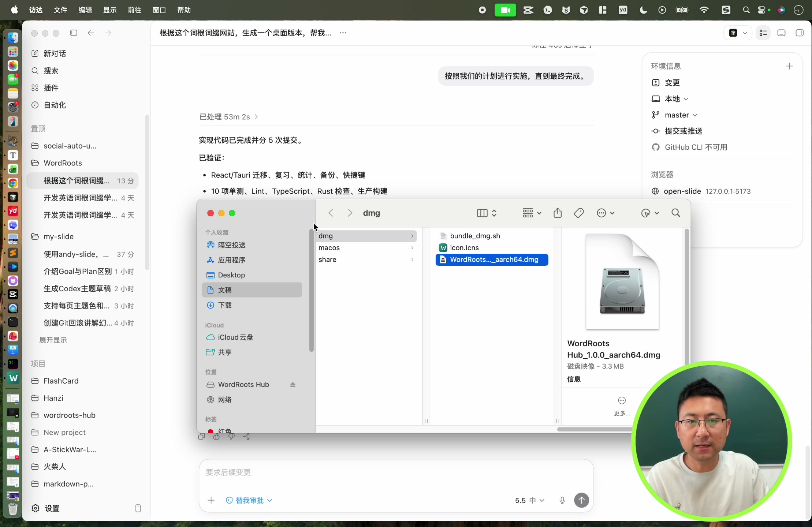Select icon.icns file in Finder
This screenshot has width=812, height=527.
(x=491, y=248)
